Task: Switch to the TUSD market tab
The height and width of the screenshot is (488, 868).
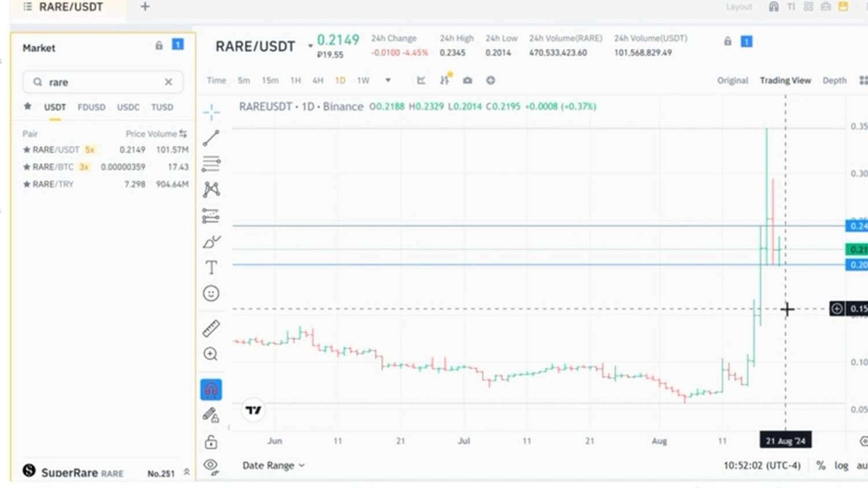Action: [x=162, y=107]
